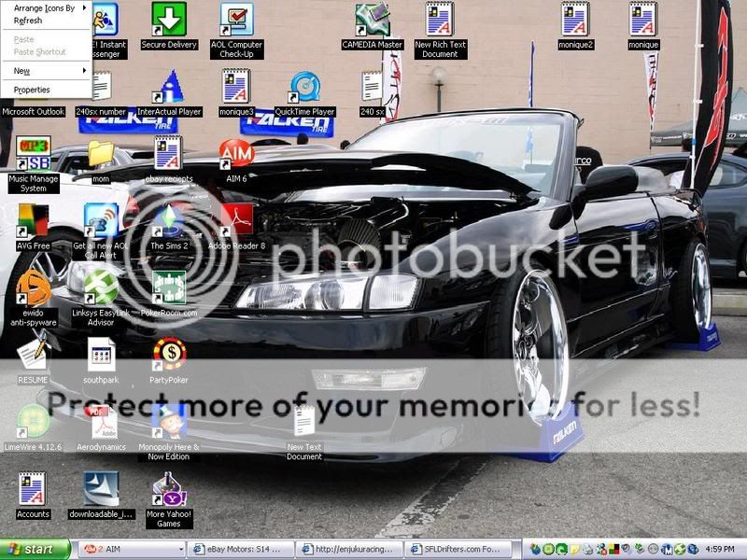Choose Properties in the context menu

(x=32, y=90)
